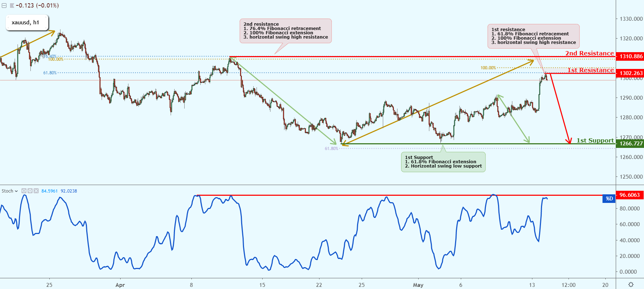Click the '12:00' time axis label
The image size is (644, 289).
click(x=569, y=285)
